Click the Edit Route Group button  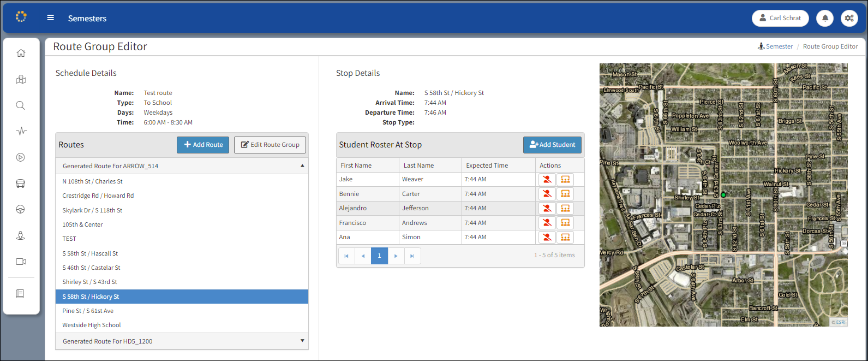[270, 145]
